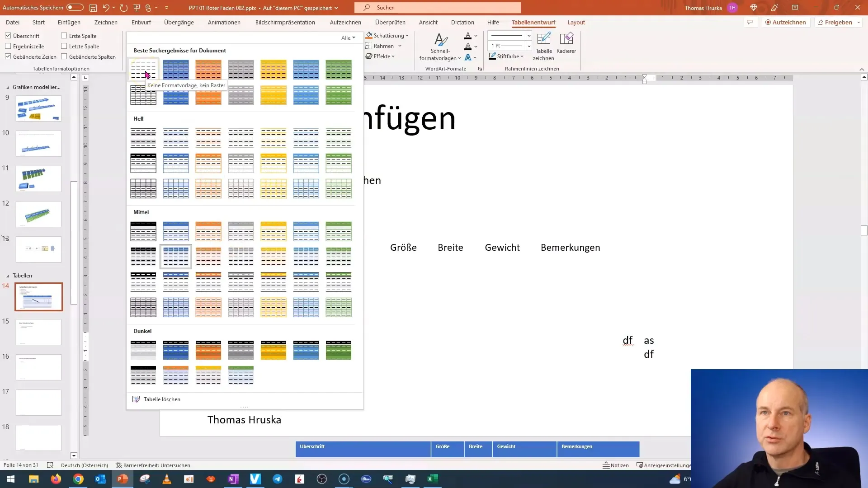The width and height of the screenshot is (868, 488).
Task: Collapse the ribbon with chevron
Action: point(862,69)
